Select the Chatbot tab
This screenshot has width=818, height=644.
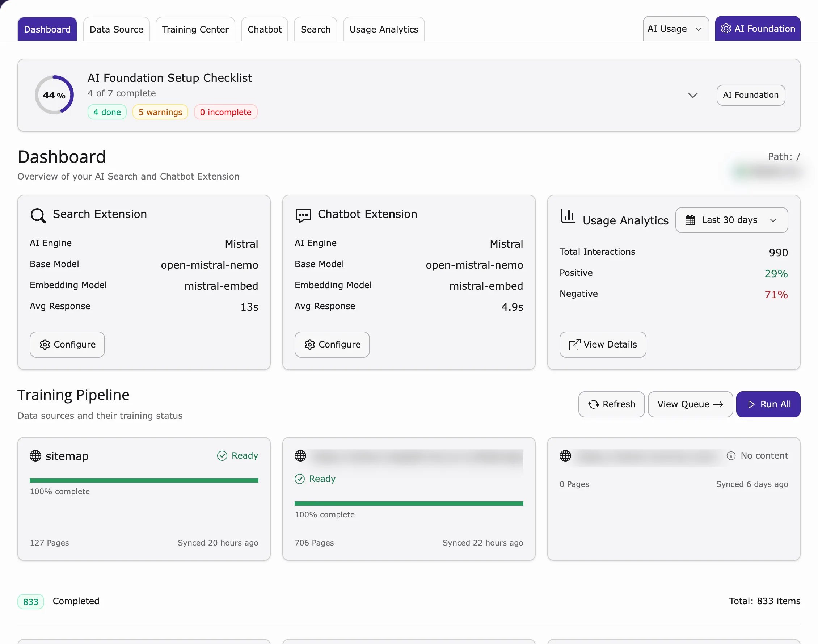click(264, 29)
